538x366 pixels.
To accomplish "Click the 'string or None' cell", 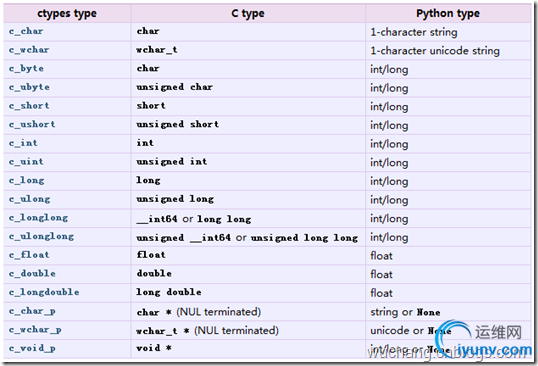I will tap(405, 312).
